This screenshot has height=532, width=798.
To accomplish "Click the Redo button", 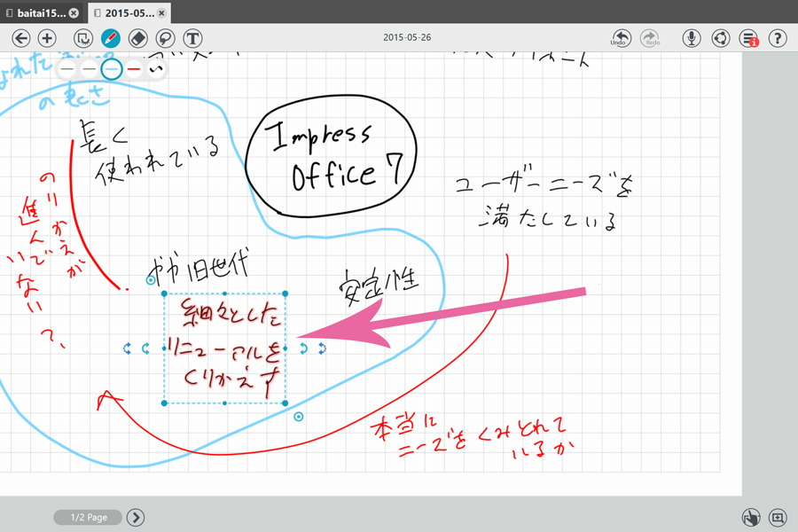I will [x=651, y=38].
